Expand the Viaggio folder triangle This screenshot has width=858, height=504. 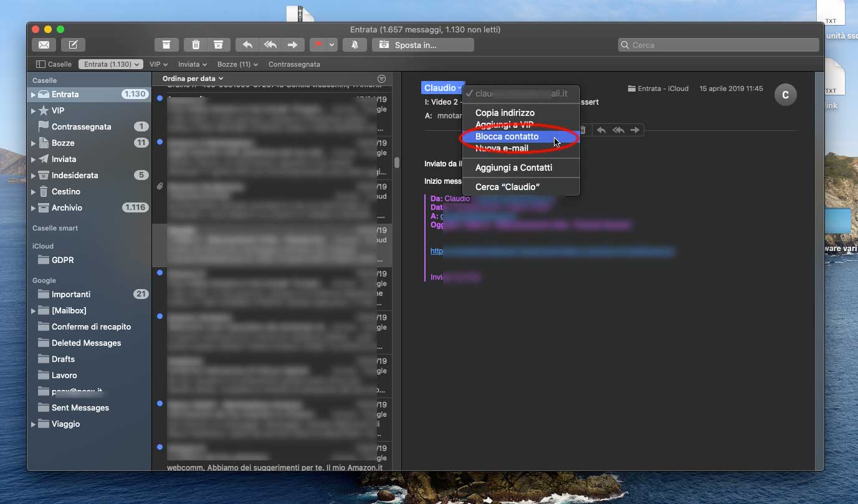(x=33, y=424)
